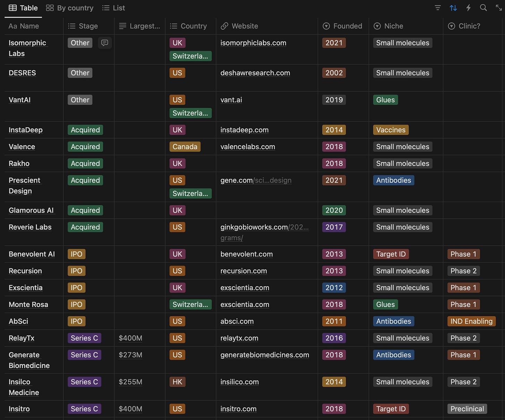Click the purple 2021 Founded tag for Prescient Design
The width and height of the screenshot is (505, 420).
click(334, 180)
